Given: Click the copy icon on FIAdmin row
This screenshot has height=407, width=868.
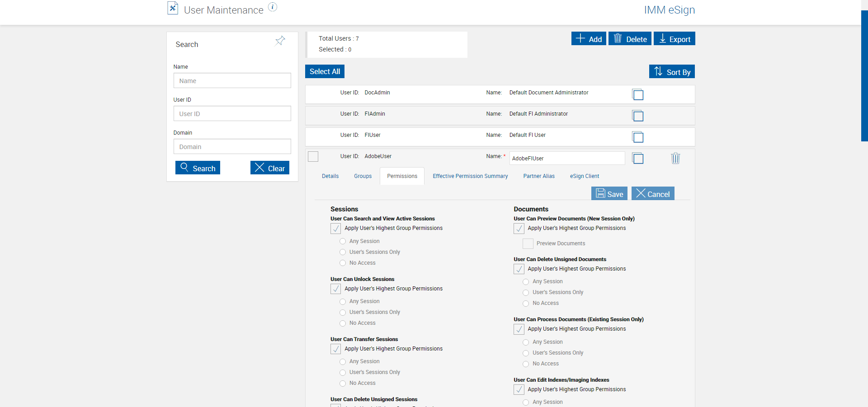Looking at the screenshot, I should [x=638, y=116].
